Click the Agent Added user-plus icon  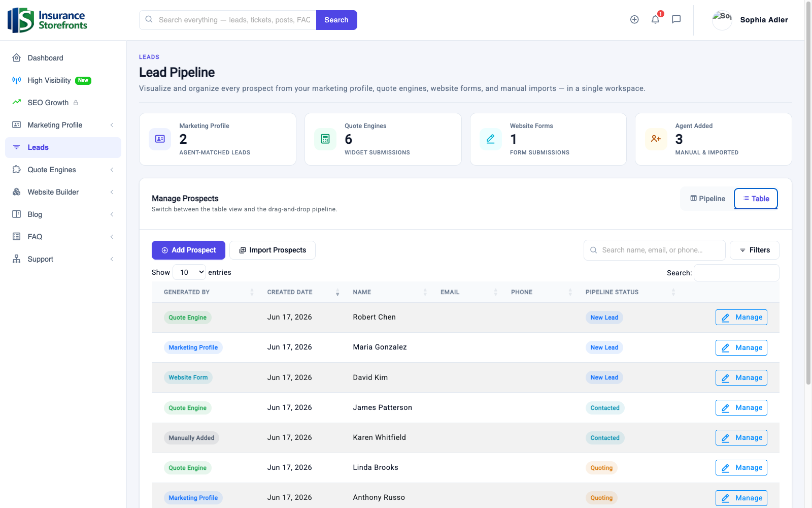pos(656,139)
